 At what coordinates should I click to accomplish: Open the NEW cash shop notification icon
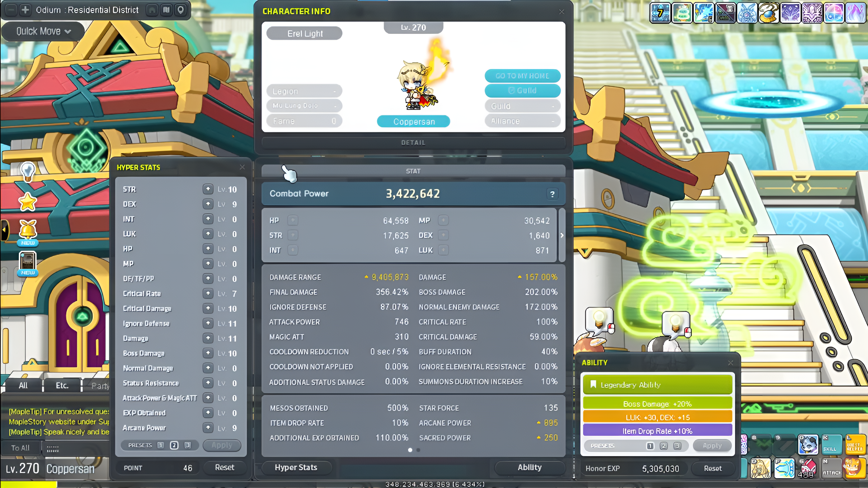[x=28, y=264]
